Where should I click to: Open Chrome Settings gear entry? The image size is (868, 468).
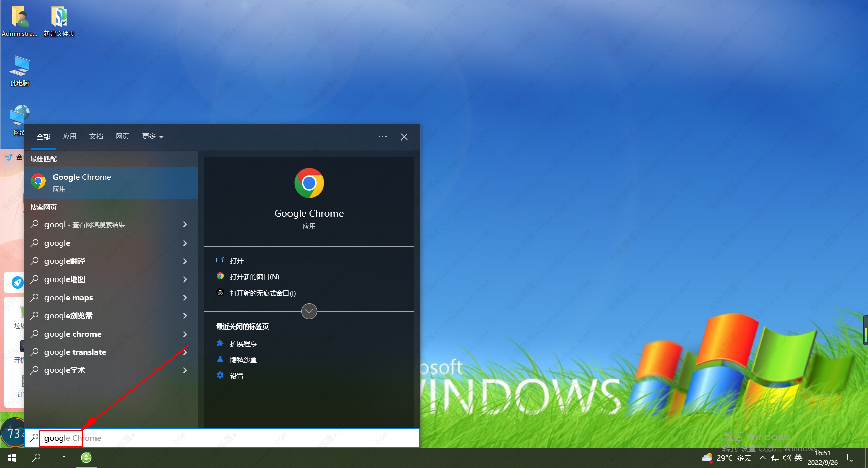(236, 376)
